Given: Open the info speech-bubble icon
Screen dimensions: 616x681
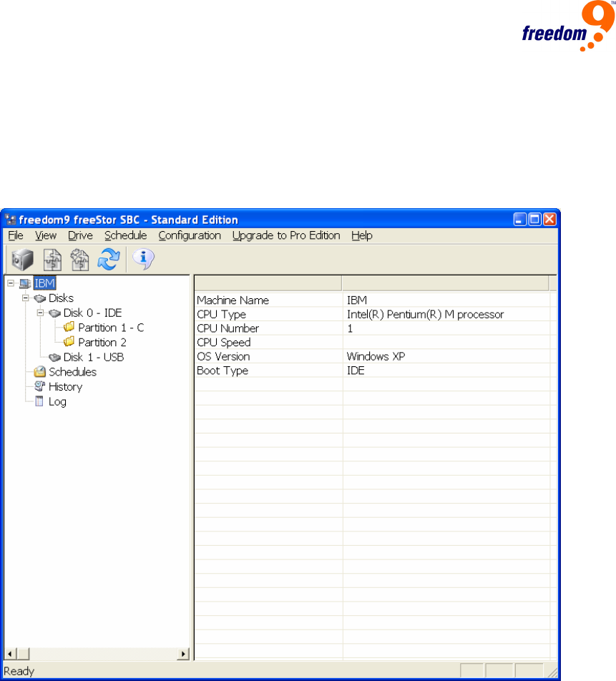Looking at the screenshot, I should point(143,259).
